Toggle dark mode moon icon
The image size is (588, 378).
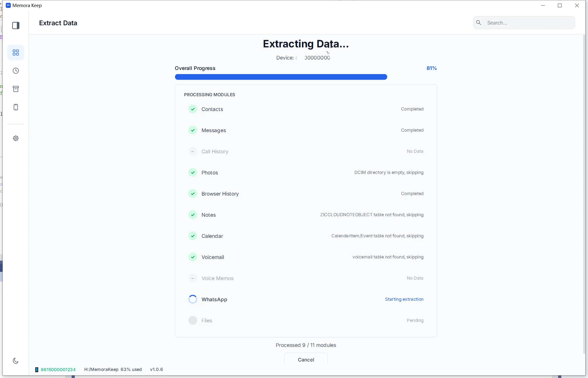[x=16, y=361]
